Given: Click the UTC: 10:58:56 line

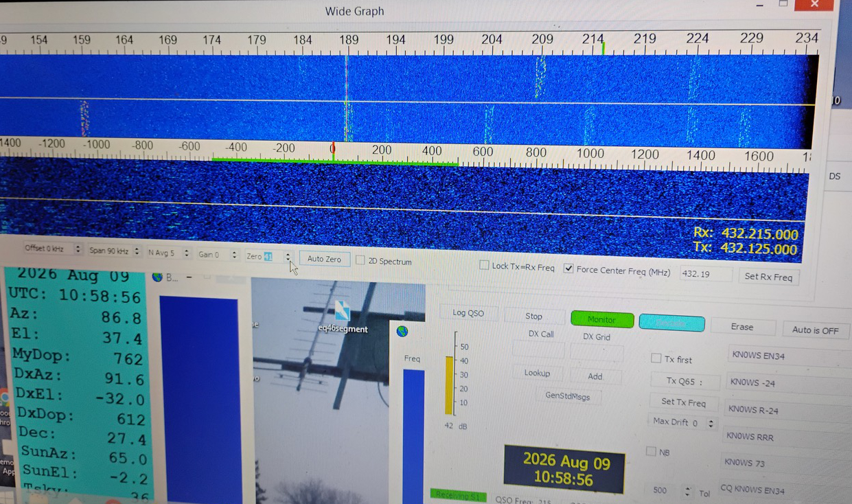Looking at the screenshot, I should [74, 297].
